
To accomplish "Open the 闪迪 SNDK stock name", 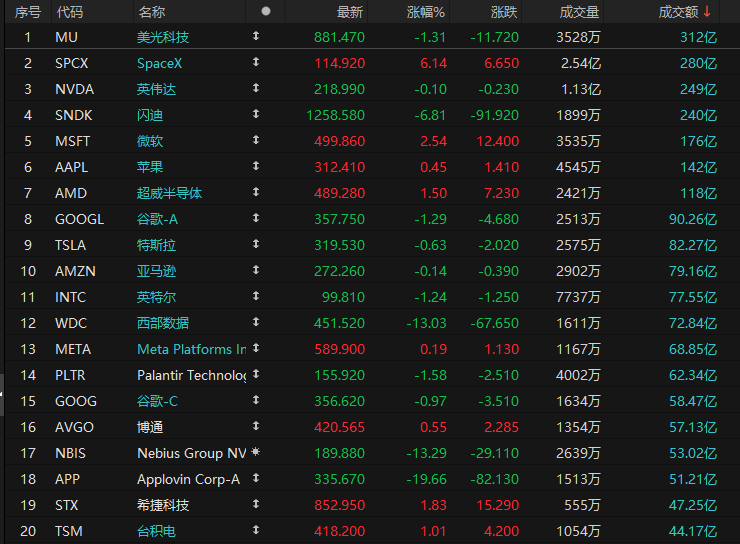I will click(150, 115).
